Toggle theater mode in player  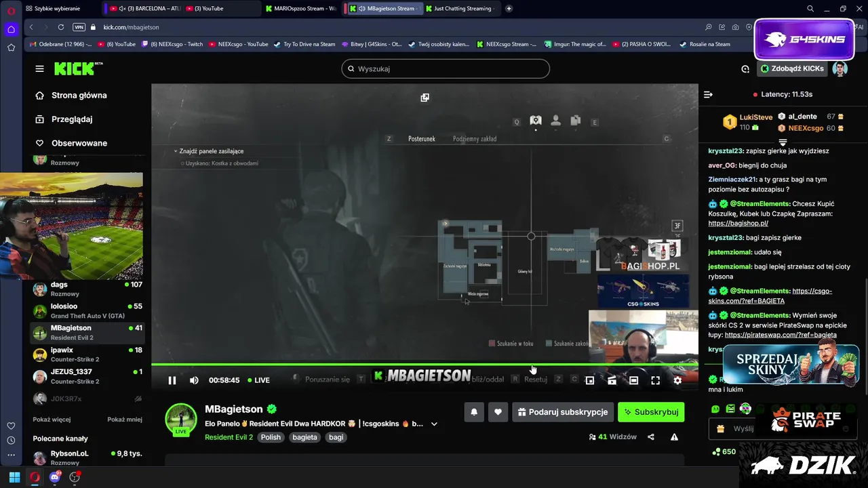(633, 380)
